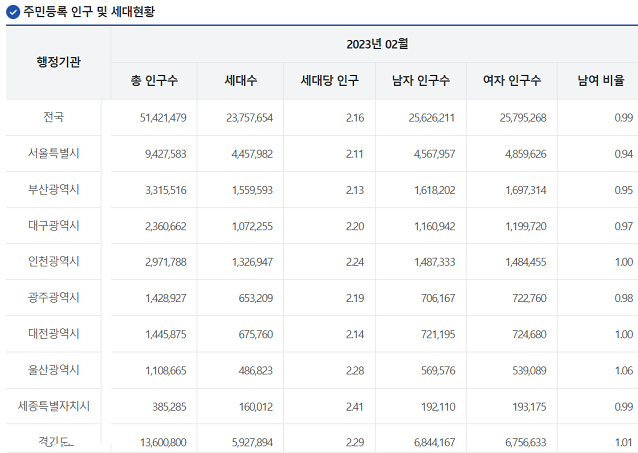Click the 세종특별자치시 row label
Image resolution: width=638 pixels, height=453 pixels.
[54, 406]
